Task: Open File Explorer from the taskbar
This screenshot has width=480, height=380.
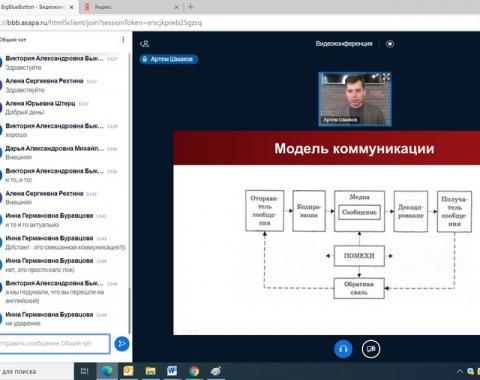Action: [x=150, y=371]
